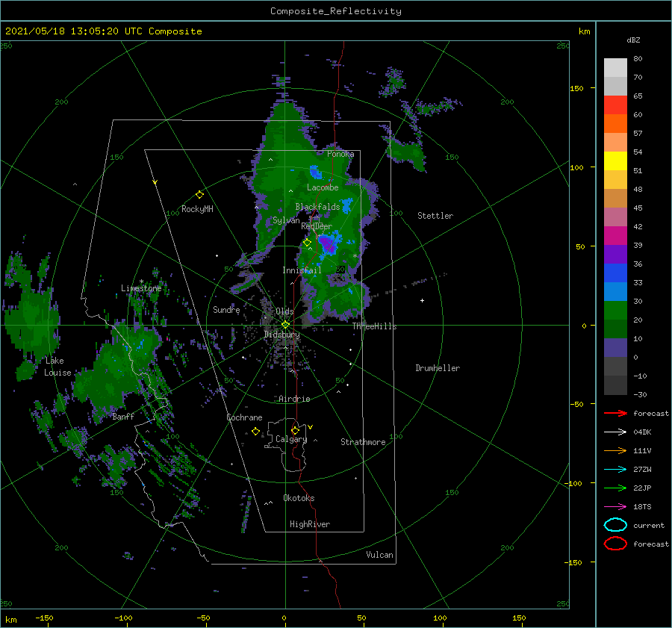
Task: Click the green 22JP arrow symbol
Action: (x=615, y=488)
